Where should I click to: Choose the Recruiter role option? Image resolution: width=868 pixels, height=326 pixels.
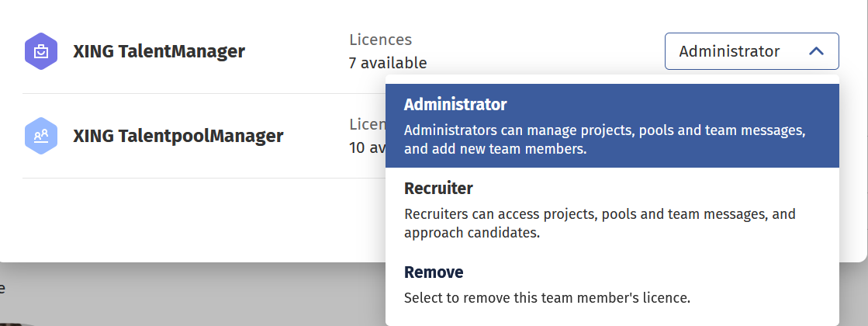coord(612,210)
